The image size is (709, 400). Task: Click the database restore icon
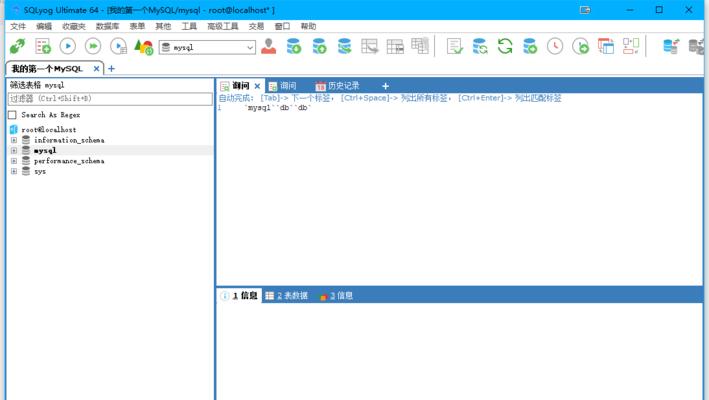point(345,46)
